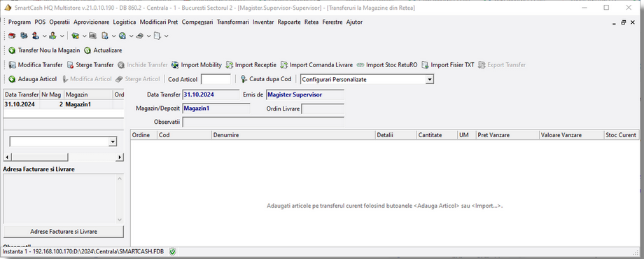Click Sterge Transfer to delete transfer
This screenshot has width=644, height=259.
pos(90,65)
